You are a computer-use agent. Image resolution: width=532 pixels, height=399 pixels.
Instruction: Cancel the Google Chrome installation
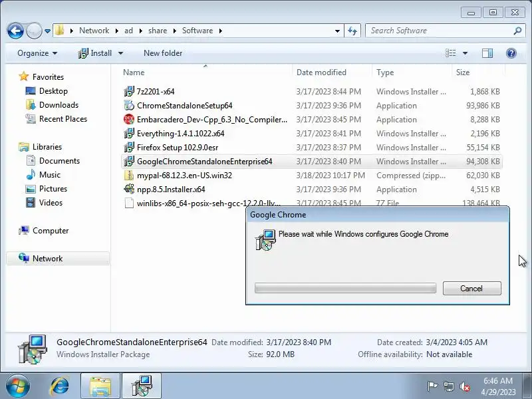[x=471, y=289]
